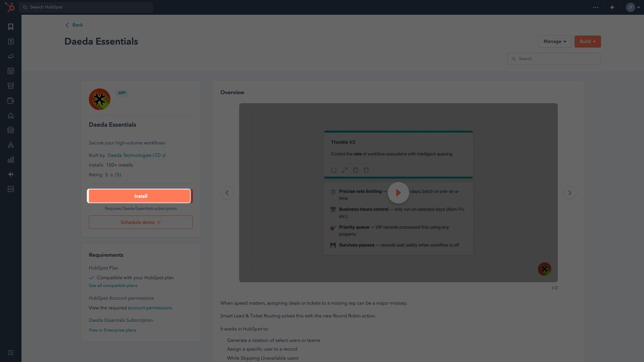Click the 100+ installs text
Viewport: 644px width, 362px height.
119,165
